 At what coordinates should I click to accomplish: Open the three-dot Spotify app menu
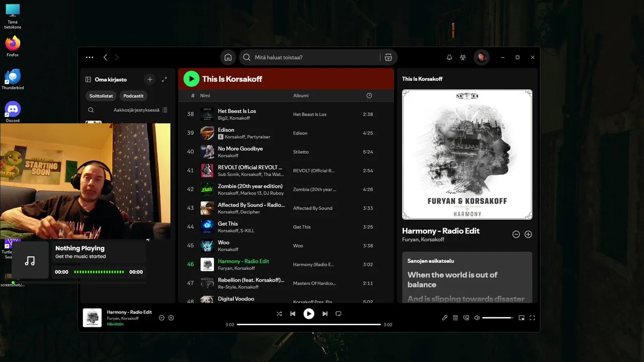[90, 57]
